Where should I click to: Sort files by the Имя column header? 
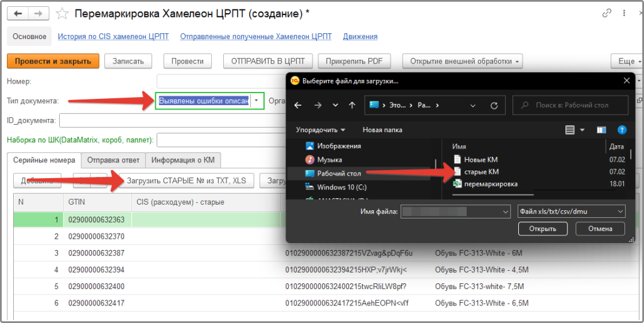coord(458,146)
